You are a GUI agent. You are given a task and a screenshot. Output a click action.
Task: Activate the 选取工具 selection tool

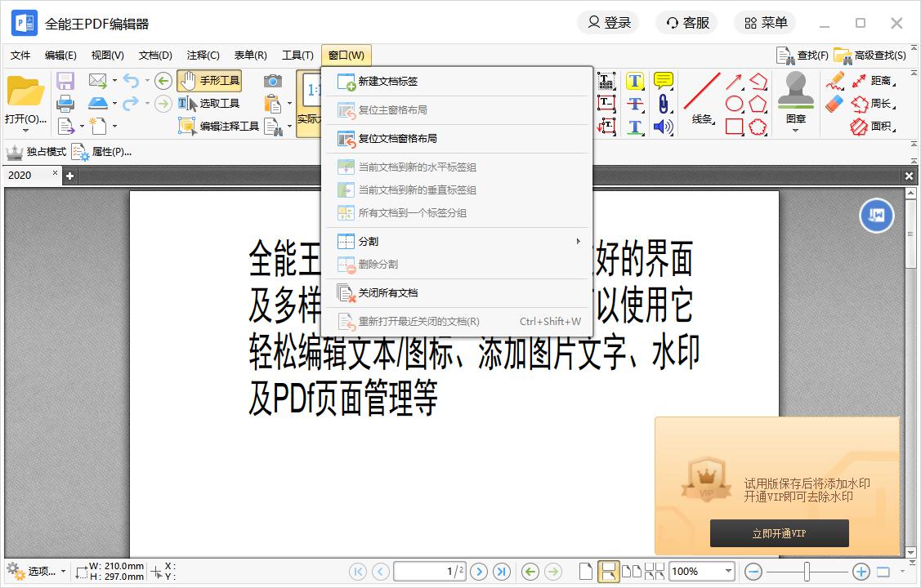pos(210,104)
